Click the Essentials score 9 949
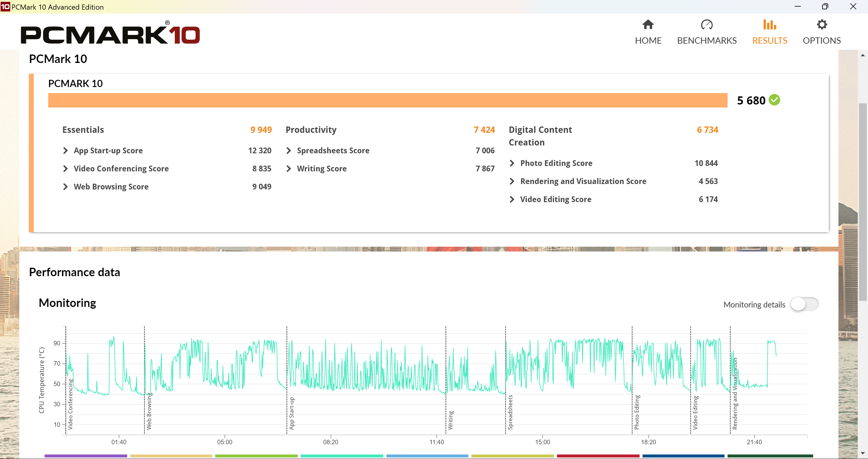The height and width of the screenshot is (459, 868). tap(261, 130)
